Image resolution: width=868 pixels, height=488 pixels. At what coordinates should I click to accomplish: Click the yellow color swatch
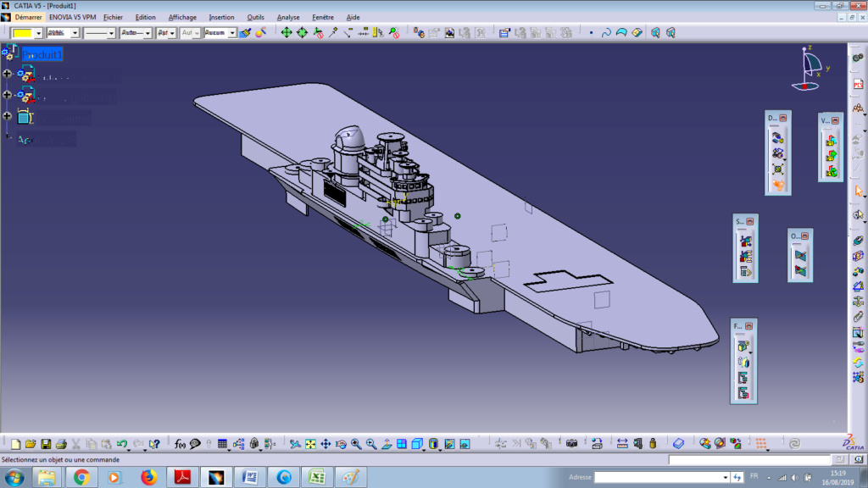click(x=22, y=33)
